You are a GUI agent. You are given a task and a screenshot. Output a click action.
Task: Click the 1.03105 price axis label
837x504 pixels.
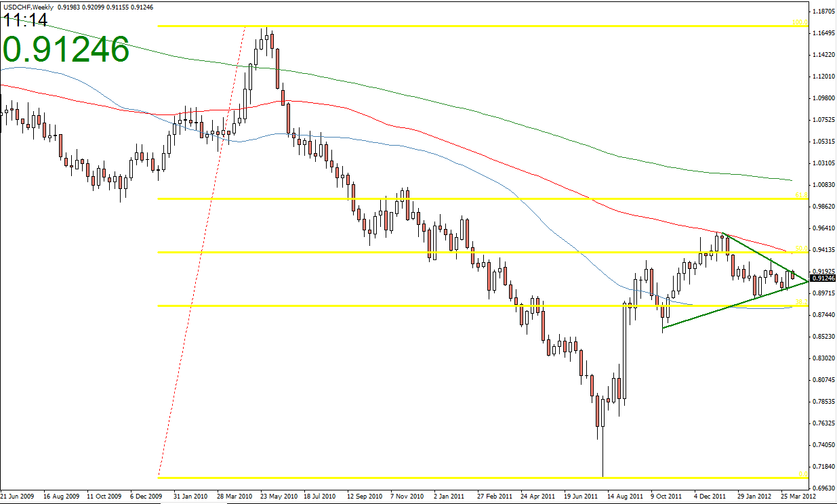[823, 163]
